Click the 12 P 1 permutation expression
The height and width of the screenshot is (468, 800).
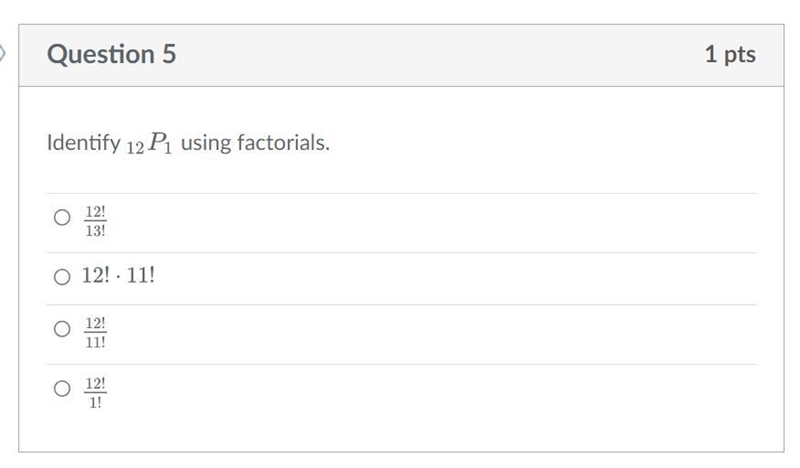pos(149,143)
